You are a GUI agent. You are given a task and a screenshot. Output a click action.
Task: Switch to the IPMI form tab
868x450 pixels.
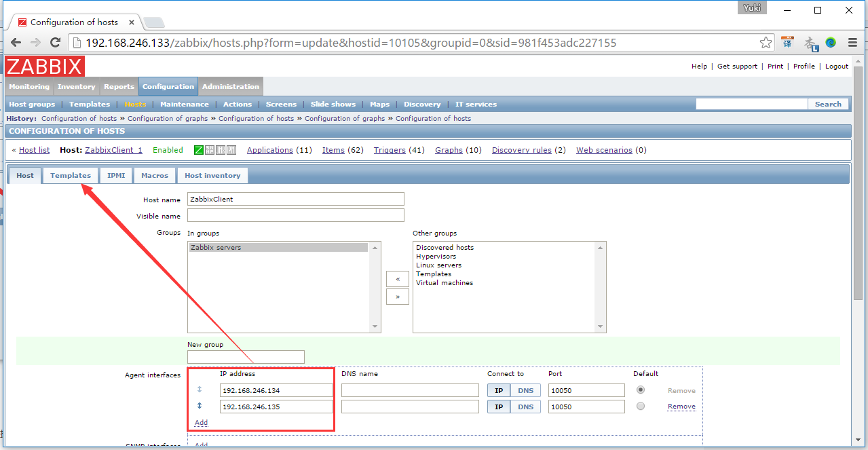(116, 175)
